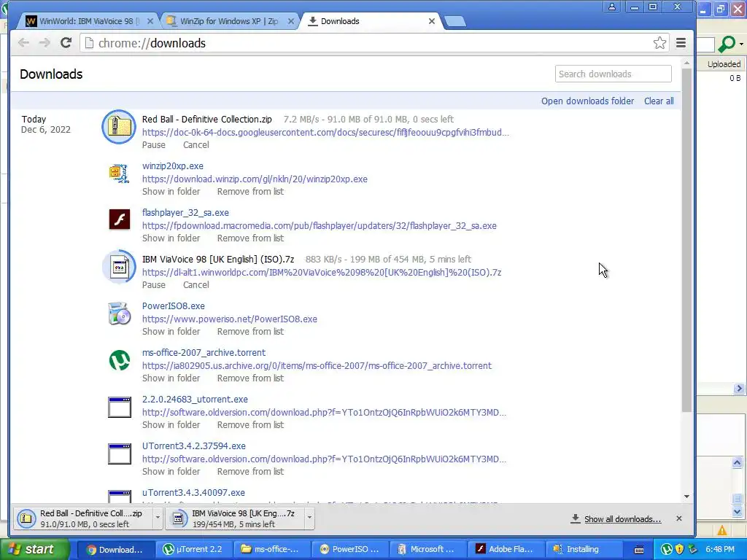Open the ms-office-2007_archive.torrent file link

click(x=204, y=352)
